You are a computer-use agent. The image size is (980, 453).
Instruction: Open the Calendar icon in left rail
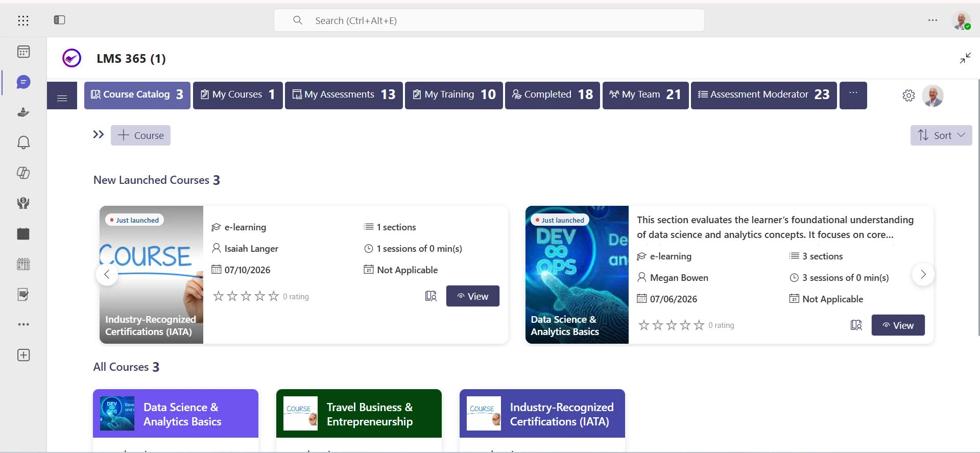tap(23, 52)
